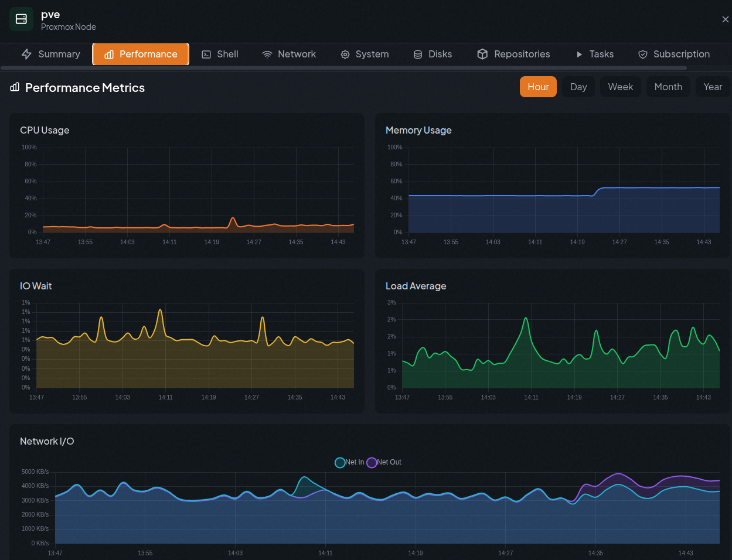This screenshot has height=560, width=732.
Task: Click the wifi Network icon
Action: [267, 54]
